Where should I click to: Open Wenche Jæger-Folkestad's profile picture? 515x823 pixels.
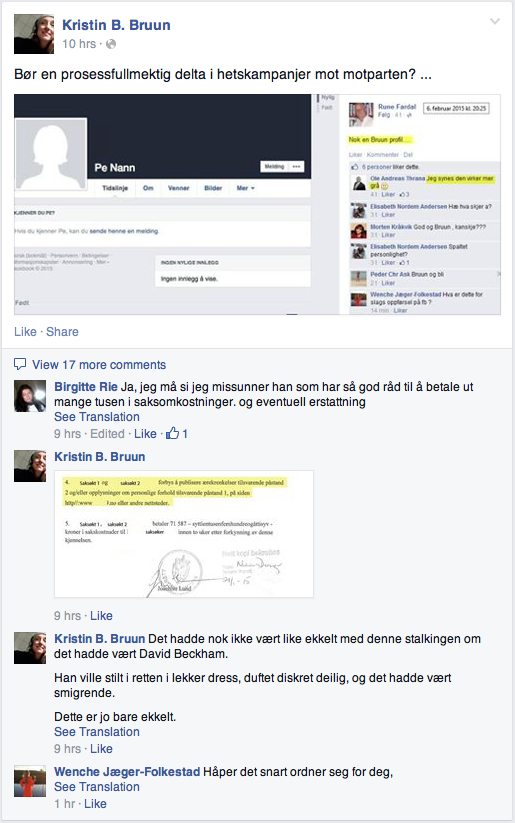coord(30,782)
